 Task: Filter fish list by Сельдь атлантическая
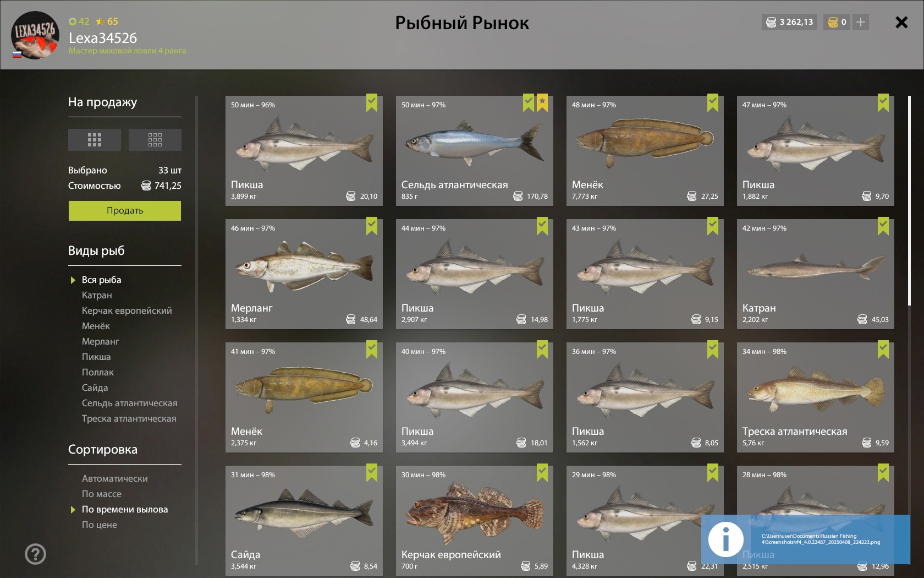(x=130, y=403)
